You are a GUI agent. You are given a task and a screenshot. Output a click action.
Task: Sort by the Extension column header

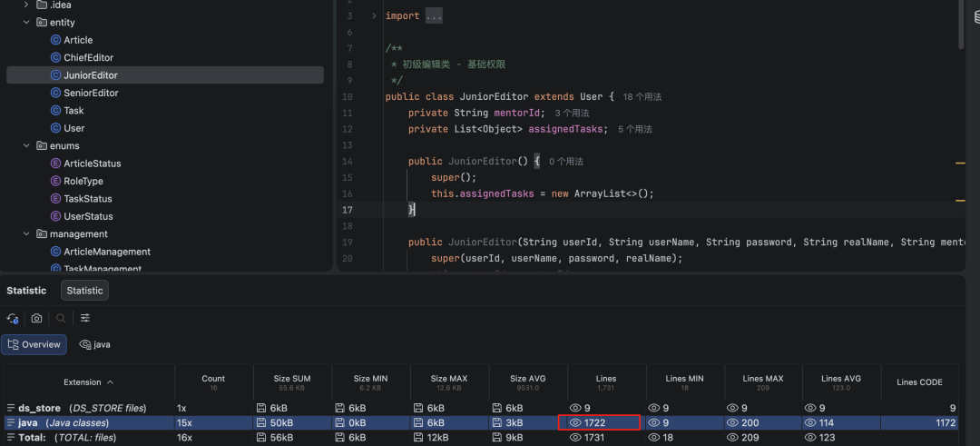coord(89,382)
